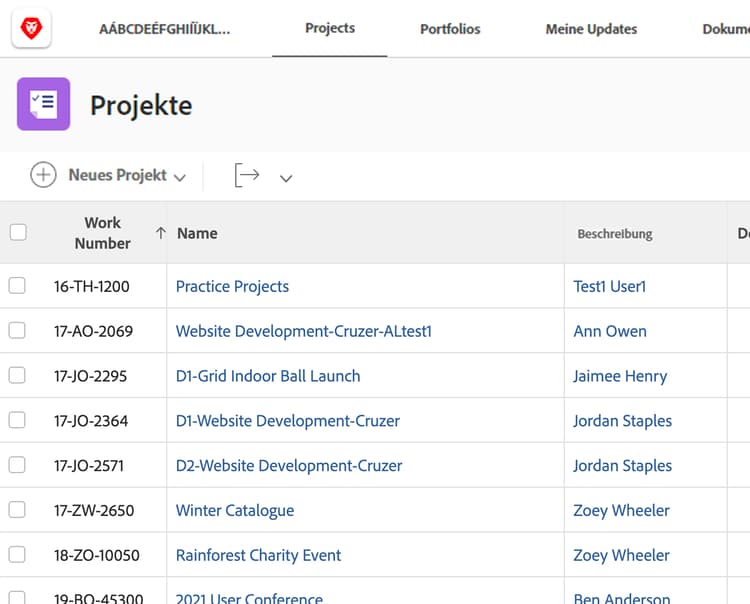Click the red lion logo icon
The width and height of the screenshot is (750, 604).
click(31, 28)
